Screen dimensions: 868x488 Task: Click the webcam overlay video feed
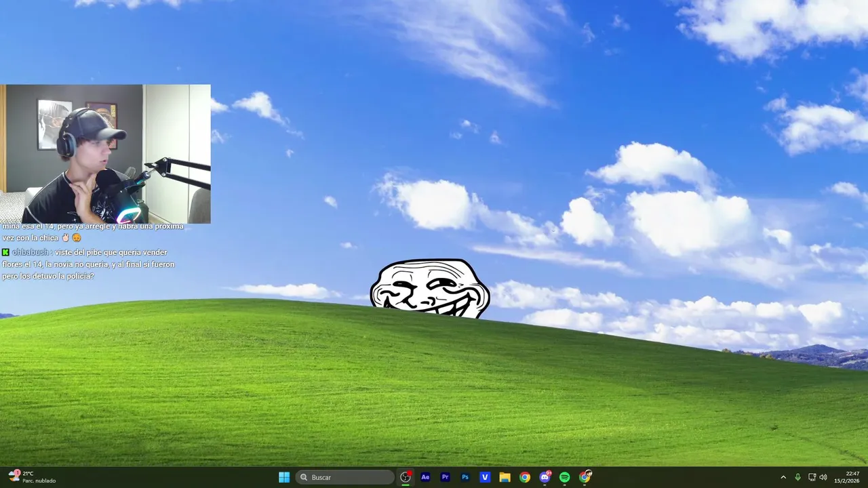[x=106, y=154]
